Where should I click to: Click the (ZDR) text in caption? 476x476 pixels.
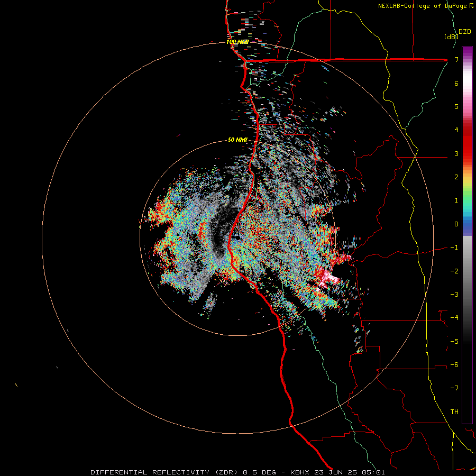[x=226, y=472]
